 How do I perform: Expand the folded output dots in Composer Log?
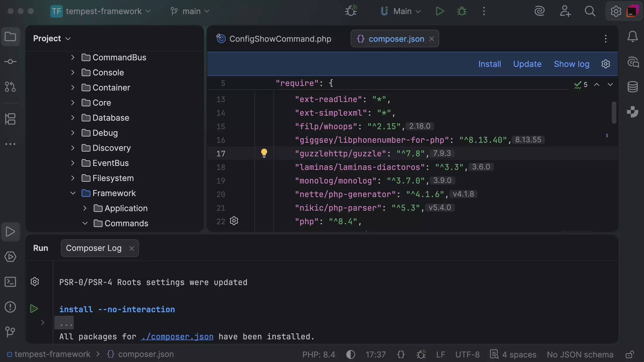(x=64, y=323)
